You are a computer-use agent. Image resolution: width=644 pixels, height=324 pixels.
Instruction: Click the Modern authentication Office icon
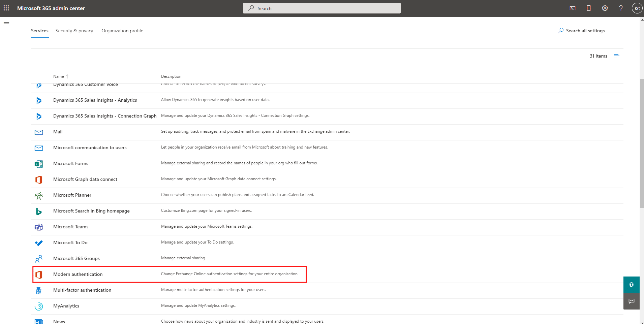(39, 274)
